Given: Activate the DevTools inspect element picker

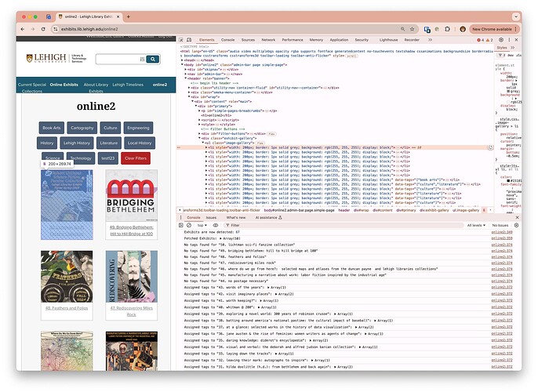Looking at the screenshot, I should coord(181,40).
